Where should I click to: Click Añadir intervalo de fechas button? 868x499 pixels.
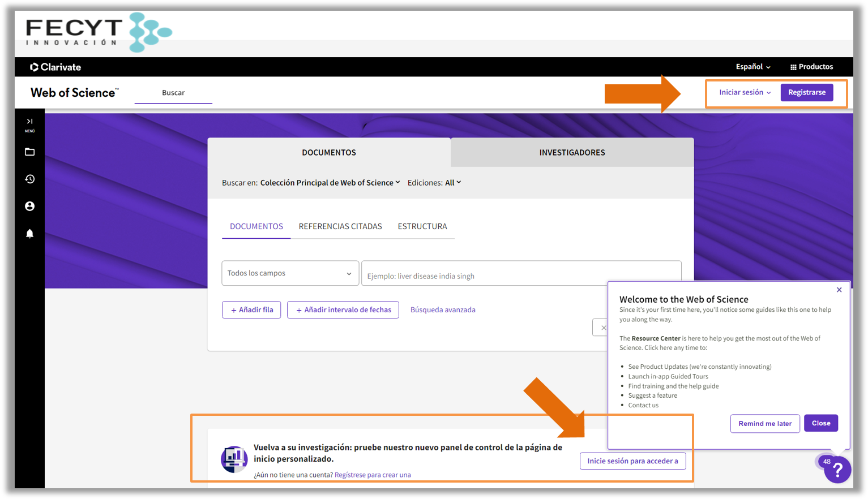(343, 310)
